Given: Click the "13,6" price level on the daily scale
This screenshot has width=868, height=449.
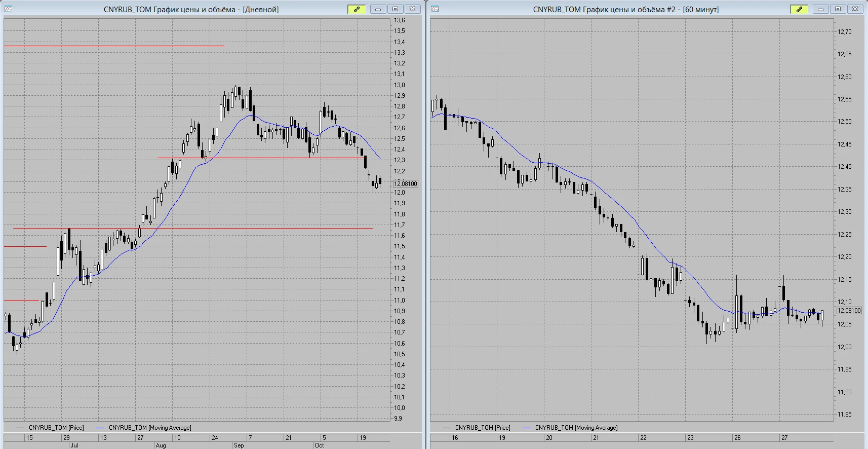Looking at the screenshot, I should click(400, 20).
